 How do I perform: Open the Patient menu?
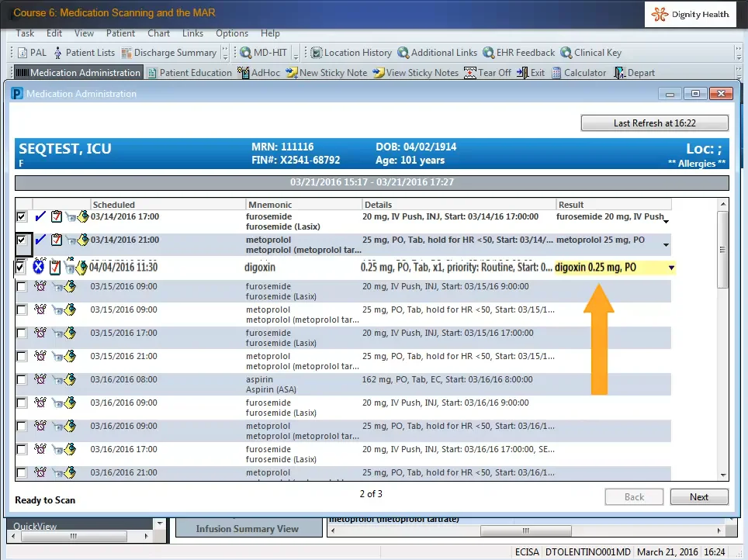pos(120,33)
